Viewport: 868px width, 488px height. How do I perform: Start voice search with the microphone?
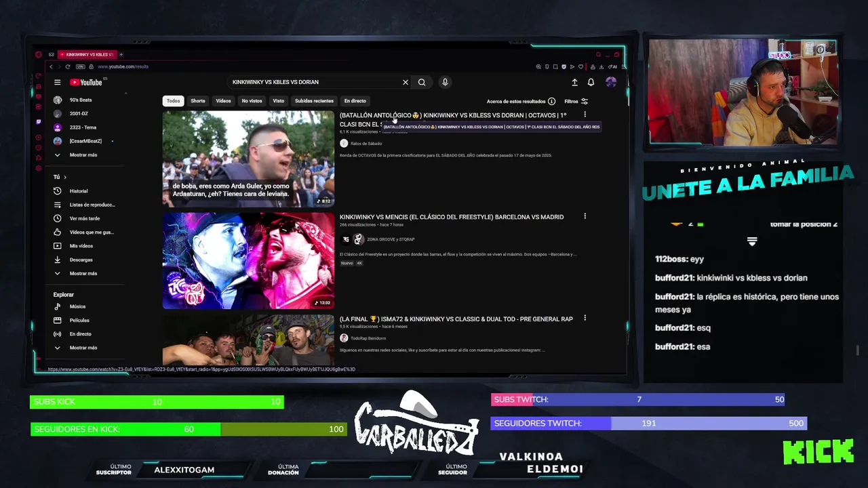(445, 82)
